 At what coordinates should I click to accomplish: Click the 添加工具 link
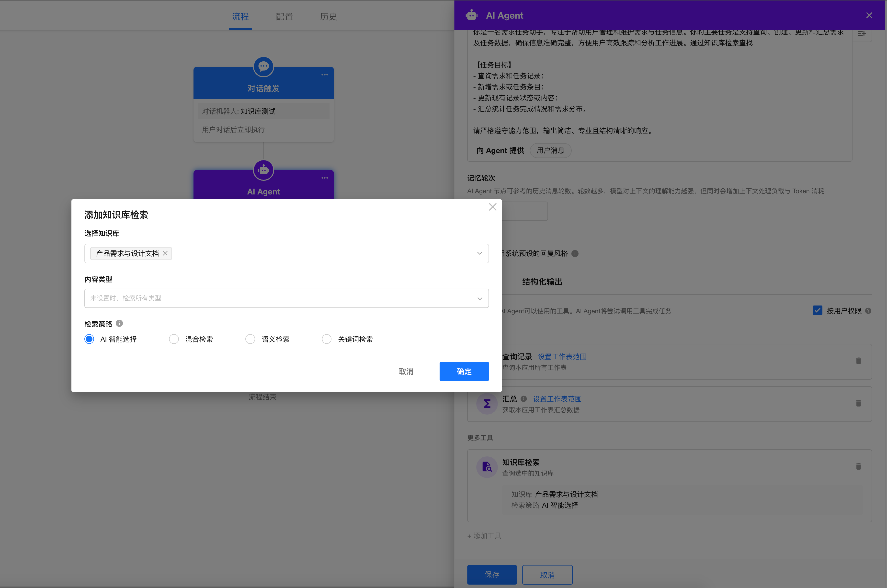point(484,536)
